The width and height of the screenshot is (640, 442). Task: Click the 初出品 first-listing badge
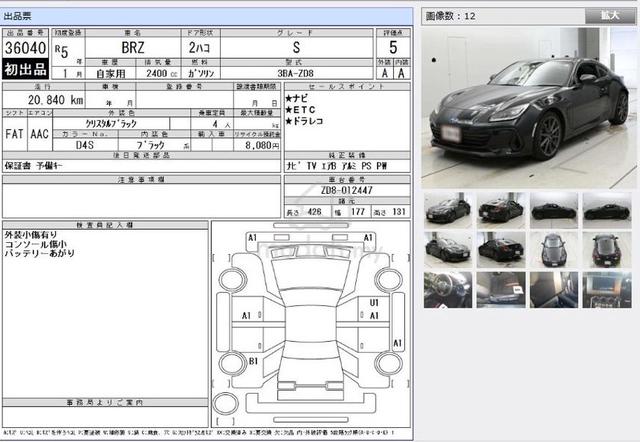(25, 69)
